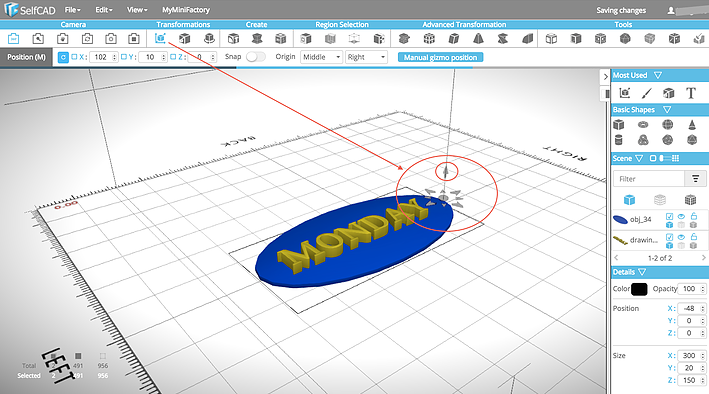Click the blue reset button beside X

pos(63,57)
